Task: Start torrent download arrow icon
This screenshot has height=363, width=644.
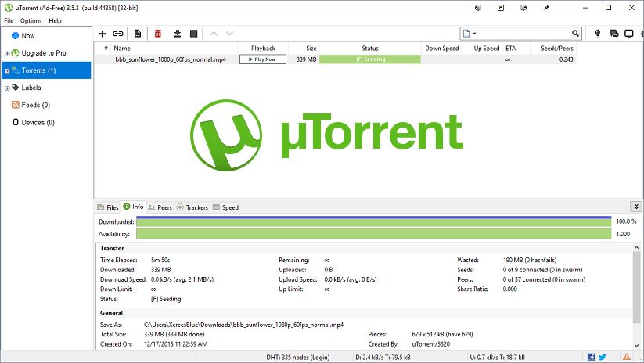Action: tap(178, 34)
